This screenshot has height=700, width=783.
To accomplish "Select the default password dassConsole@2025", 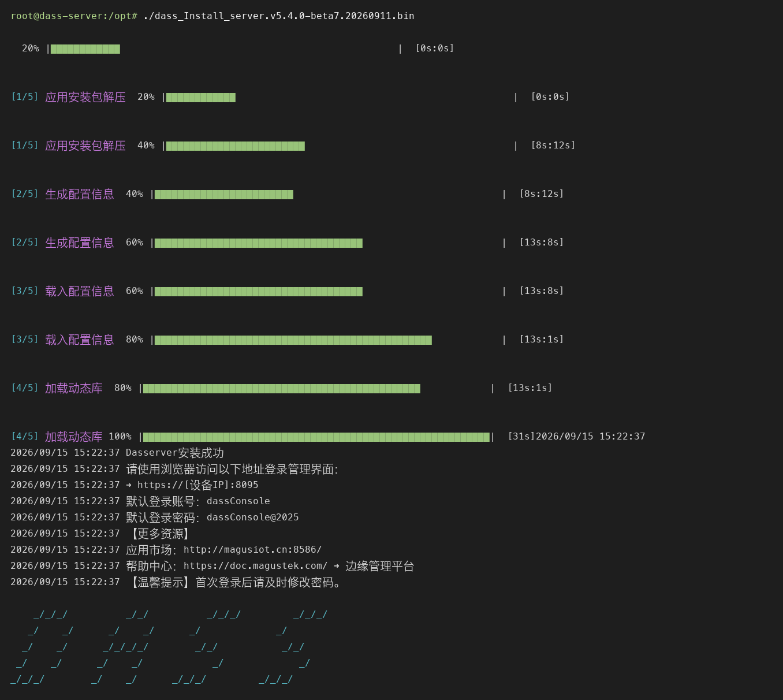I will tap(252, 517).
